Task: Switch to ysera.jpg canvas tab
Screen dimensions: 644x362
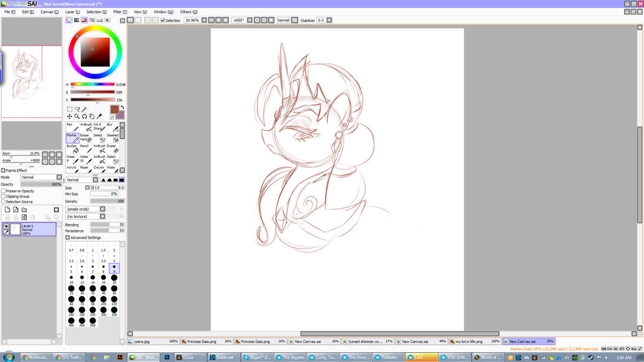Action: point(153,341)
